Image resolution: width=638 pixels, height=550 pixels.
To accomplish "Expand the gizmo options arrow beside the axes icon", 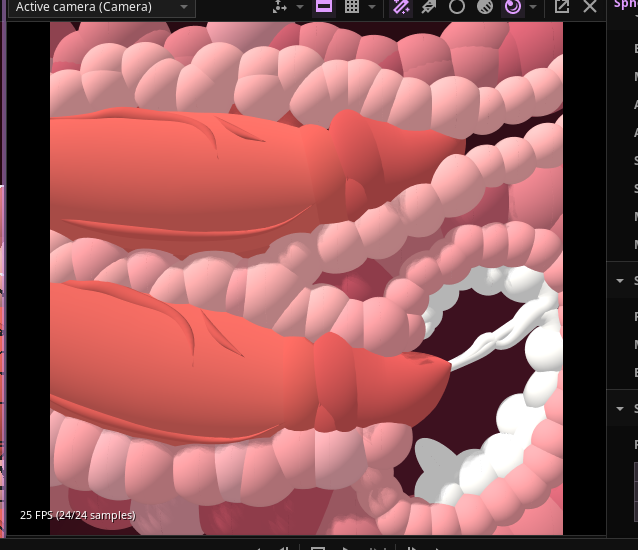I will pyautogui.click(x=300, y=7).
